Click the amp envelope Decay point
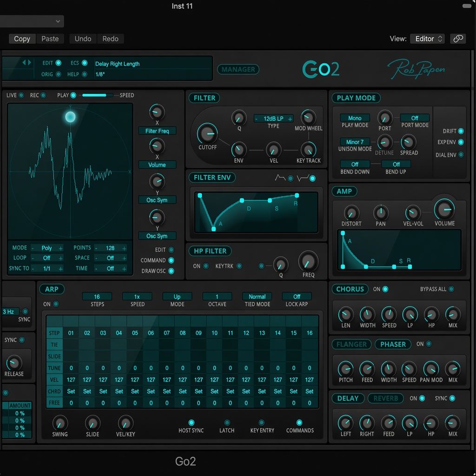This screenshot has height=476, width=476. pyautogui.click(x=366, y=267)
